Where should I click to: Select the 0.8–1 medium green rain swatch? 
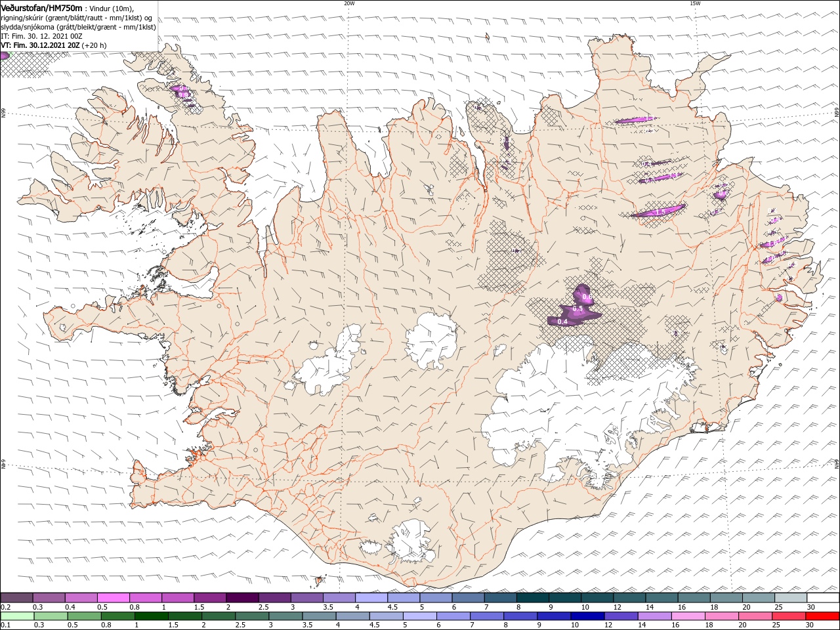click(x=118, y=616)
